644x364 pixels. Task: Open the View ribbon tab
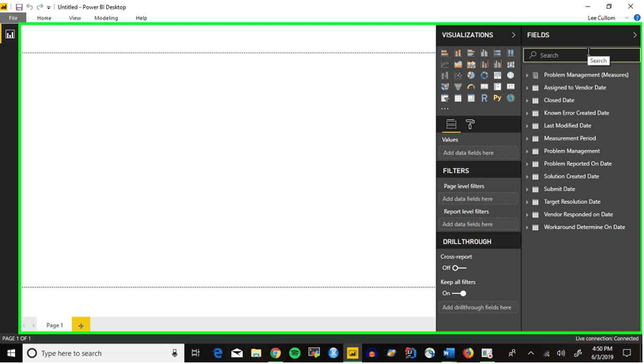75,18
